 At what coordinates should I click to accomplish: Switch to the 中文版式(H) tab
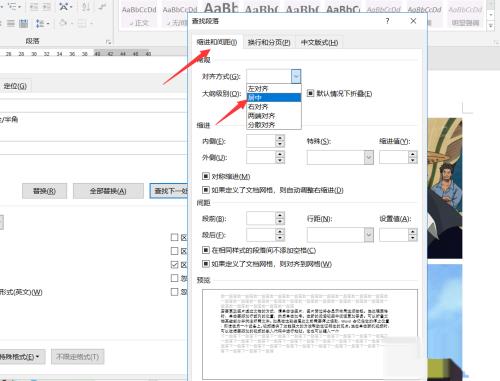(319, 43)
